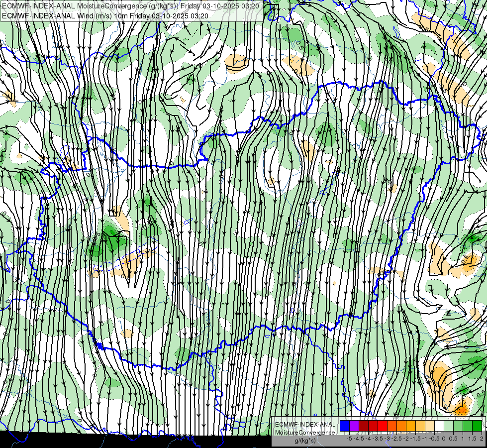487x448 pixels.
Task: Click the -1 legend tick label
Action: [425, 439]
